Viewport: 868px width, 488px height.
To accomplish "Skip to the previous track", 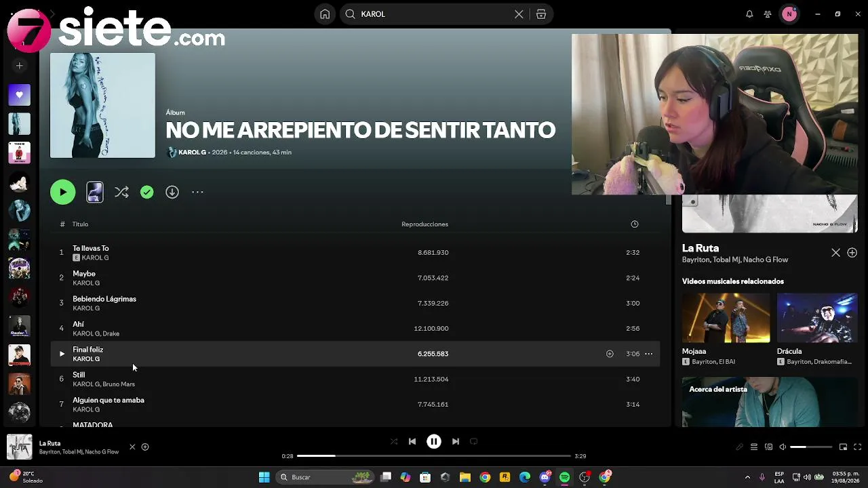I will [x=412, y=441].
